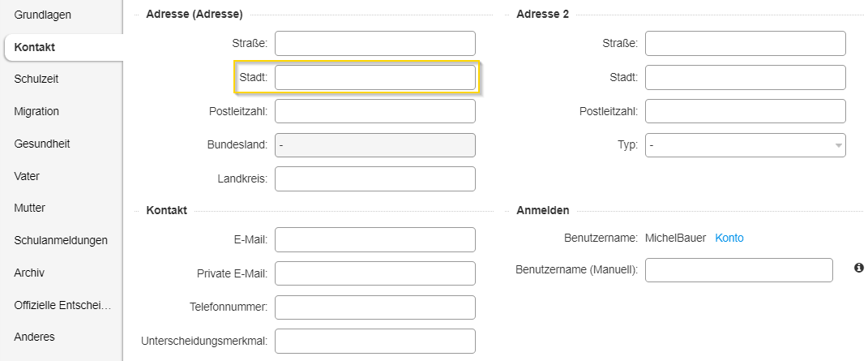The width and height of the screenshot is (868, 361).
Task: Focus the Benutzername (Manuell) field
Action: [x=739, y=270]
